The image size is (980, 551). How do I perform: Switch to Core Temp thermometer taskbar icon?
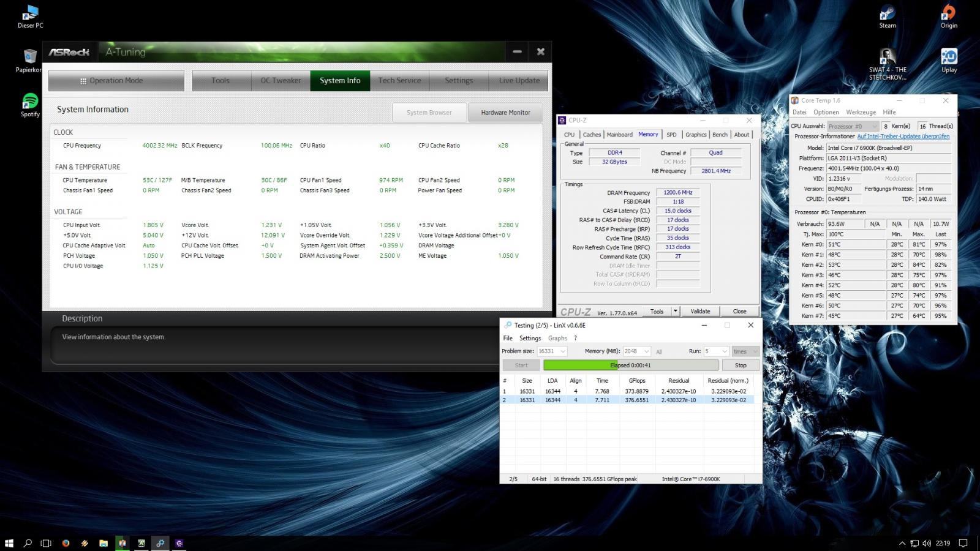tap(123, 543)
